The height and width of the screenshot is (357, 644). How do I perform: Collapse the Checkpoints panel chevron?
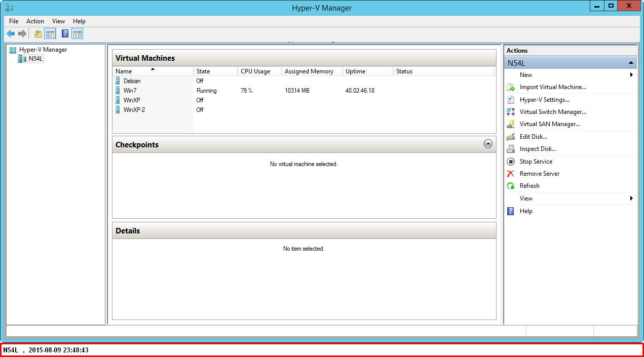click(488, 144)
